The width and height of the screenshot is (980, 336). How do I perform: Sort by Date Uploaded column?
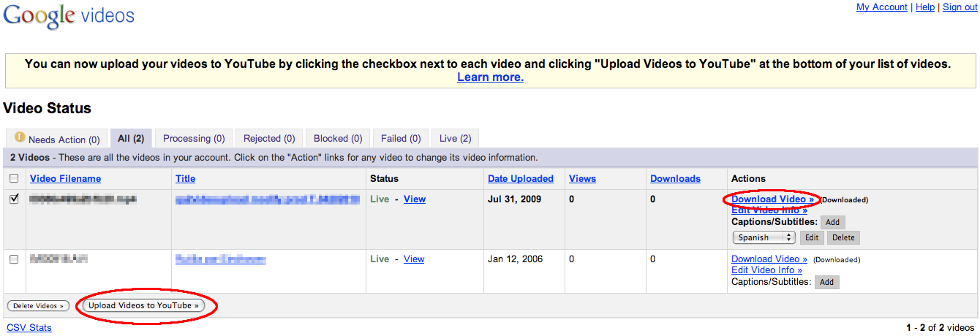[x=520, y=179]
